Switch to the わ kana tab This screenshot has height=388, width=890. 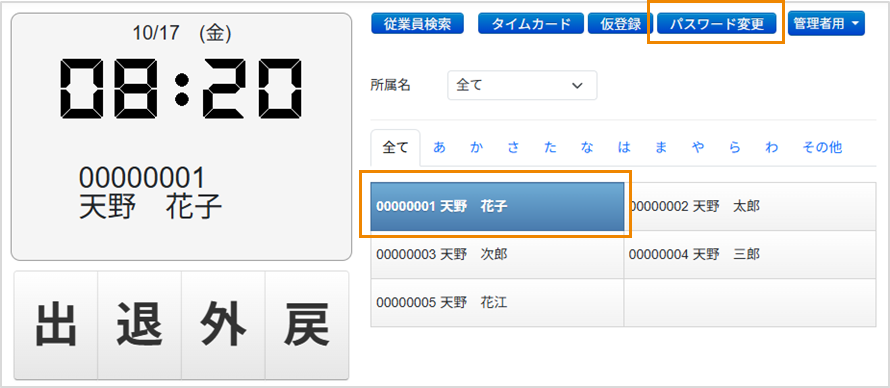[771, 147]
